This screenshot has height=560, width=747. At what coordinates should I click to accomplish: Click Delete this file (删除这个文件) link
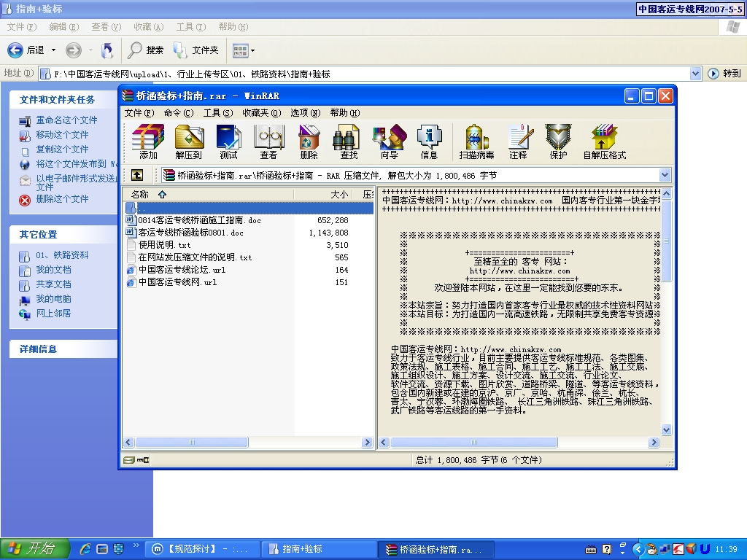click(x=62, y=198)
